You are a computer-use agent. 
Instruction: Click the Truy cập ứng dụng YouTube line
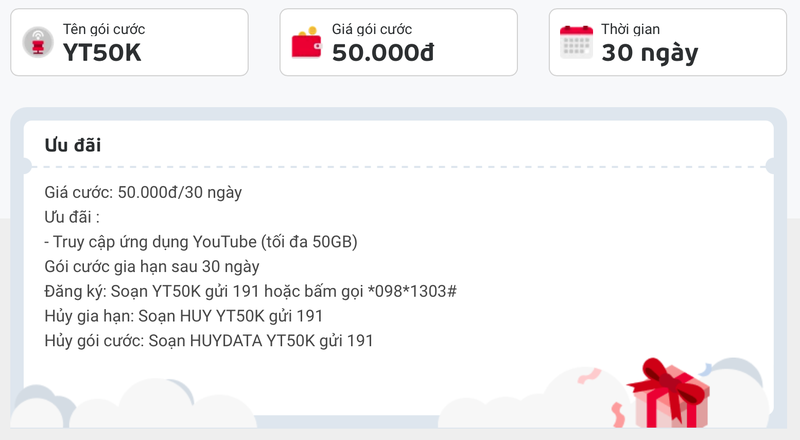(201, 241)
